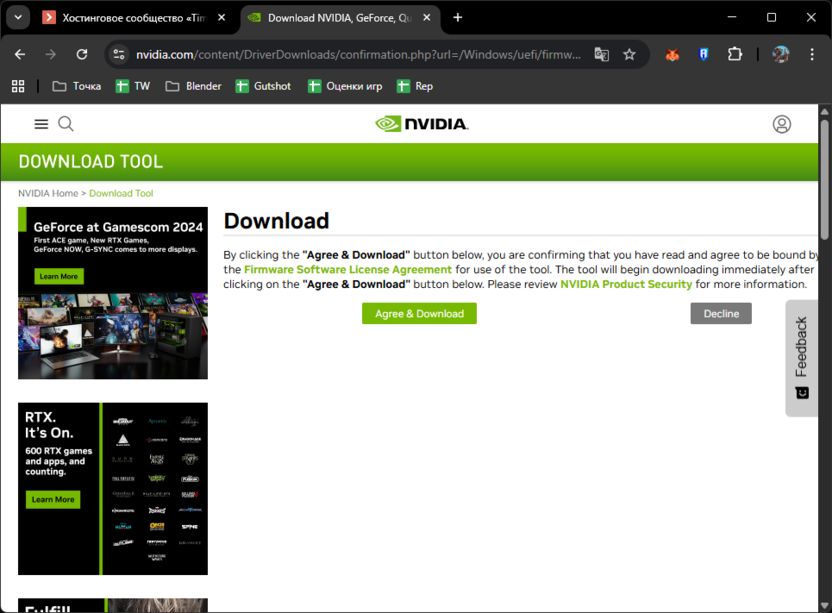
Task: Click the scrollbar up arrow
Action: [x=825, y=111]
